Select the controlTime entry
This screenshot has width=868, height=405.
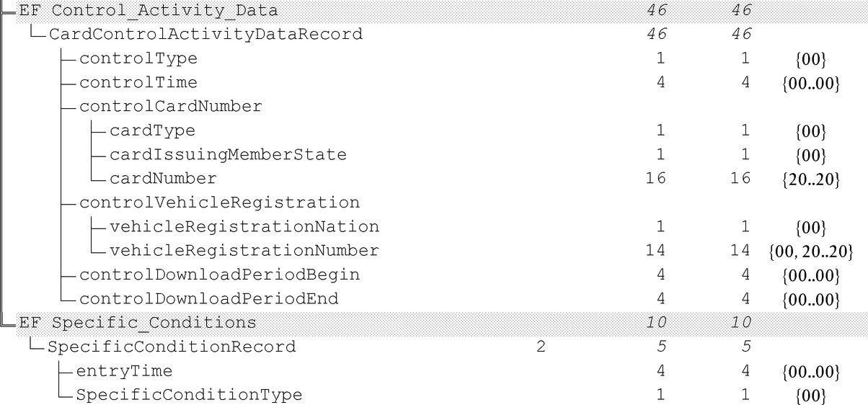pos(138,82)
